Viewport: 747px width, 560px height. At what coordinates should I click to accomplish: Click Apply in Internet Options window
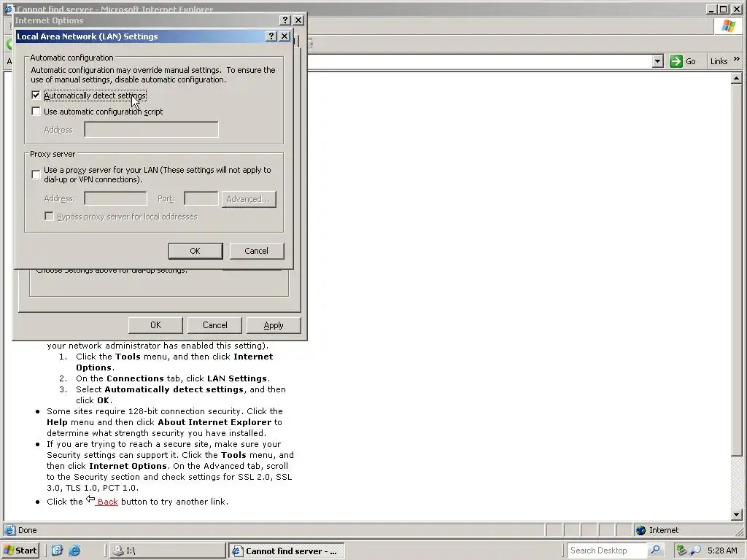[274, 325]
